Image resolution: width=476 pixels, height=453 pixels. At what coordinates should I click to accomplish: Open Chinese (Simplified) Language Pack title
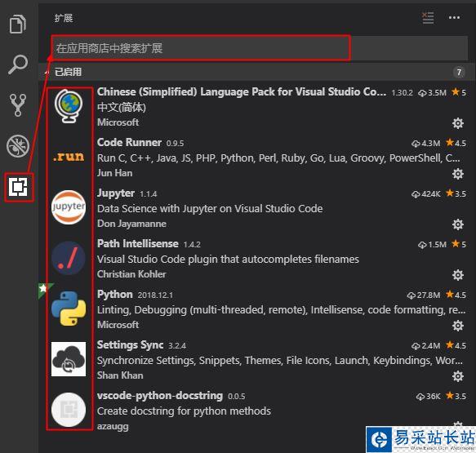pyautogui.click(x=242, y=92)
